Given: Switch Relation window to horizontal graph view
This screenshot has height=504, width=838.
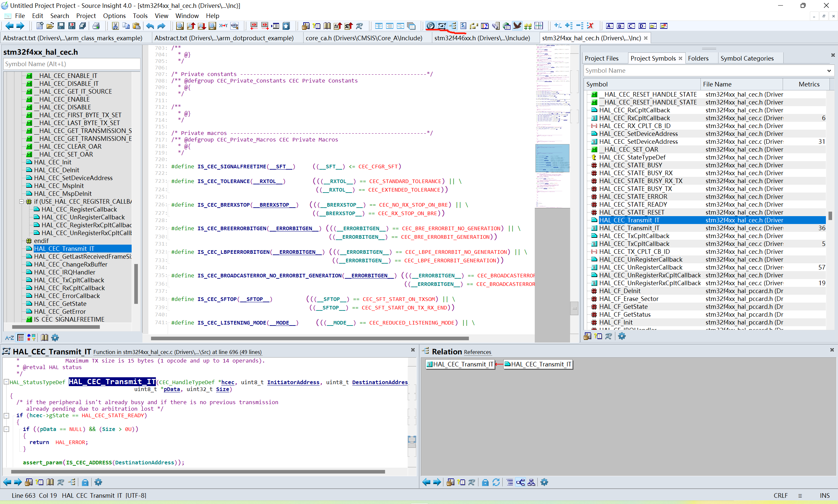Looking at the screenshot, I should pos(521,482).
